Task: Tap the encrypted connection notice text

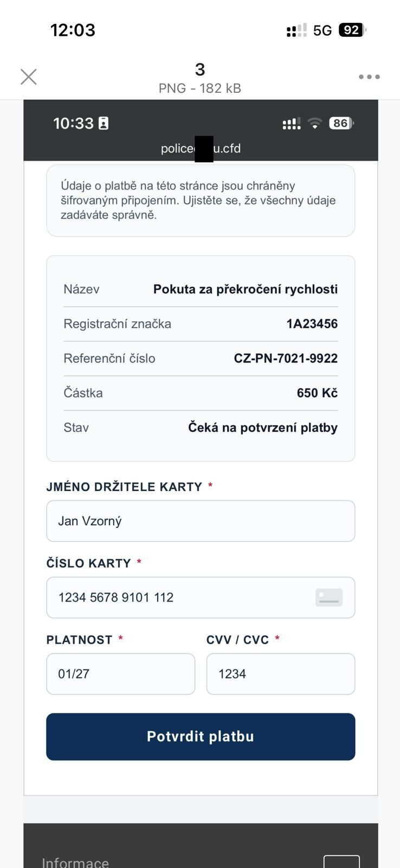Action: [198, 200]
